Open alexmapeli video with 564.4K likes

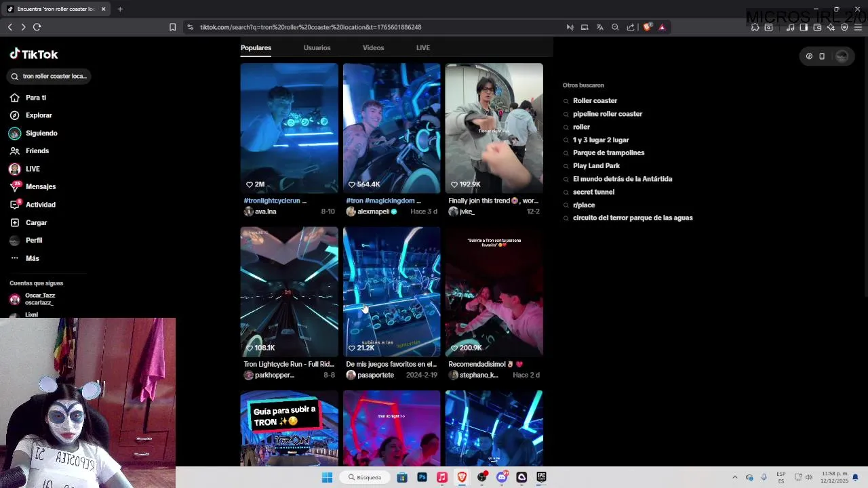[391, 128]
